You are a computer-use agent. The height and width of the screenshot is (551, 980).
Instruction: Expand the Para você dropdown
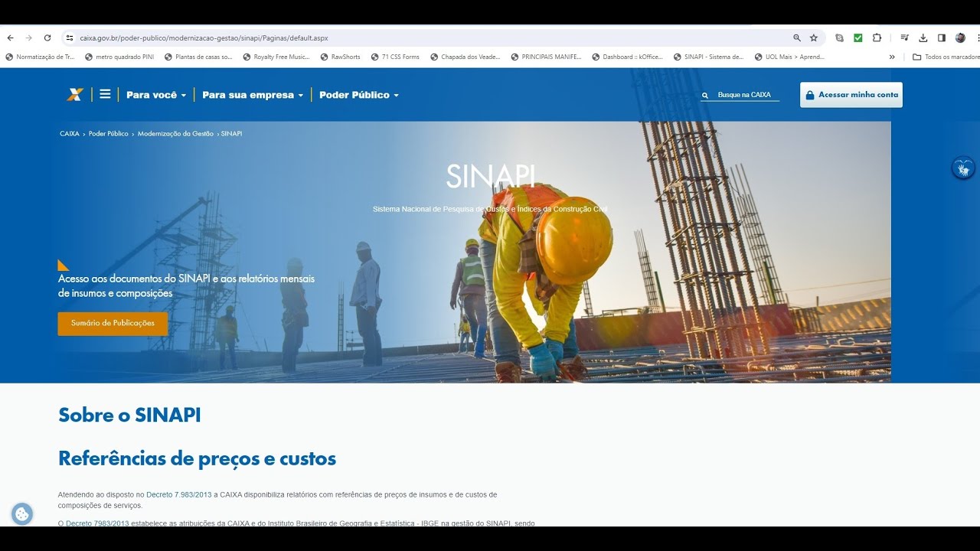pos(156,95)
